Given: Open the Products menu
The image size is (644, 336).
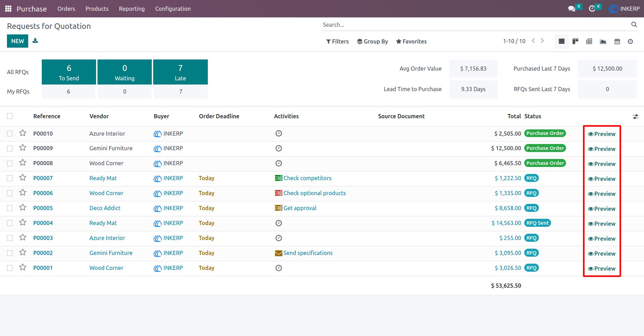Looking at the screenshot, I should coord(97,9).
